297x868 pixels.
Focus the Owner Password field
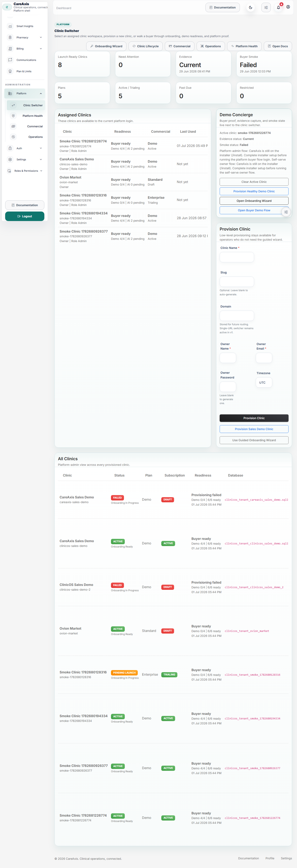point(228,387)
